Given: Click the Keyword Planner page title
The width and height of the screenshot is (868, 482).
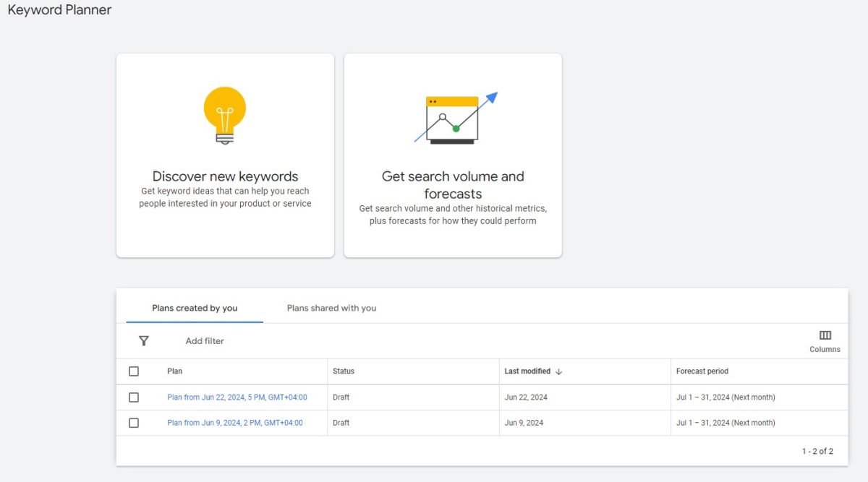Looking at the screenshot, I should click(x=59, y=10).
